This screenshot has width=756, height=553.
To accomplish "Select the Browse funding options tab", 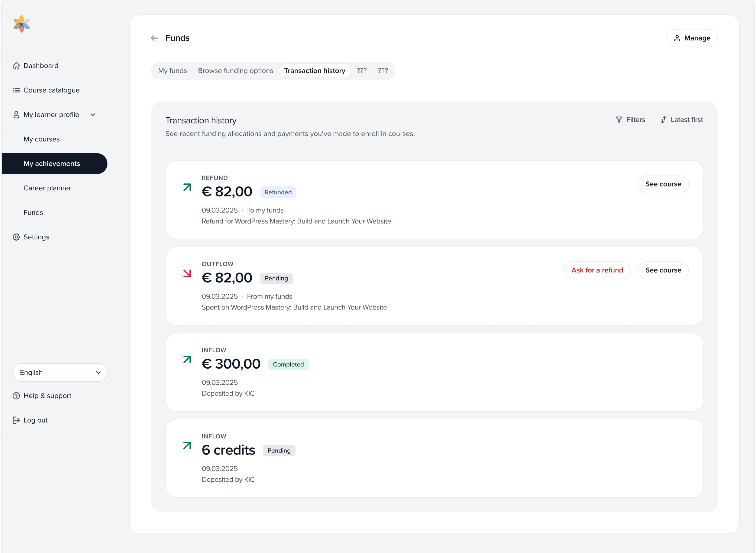I will [x=235, y=71].
